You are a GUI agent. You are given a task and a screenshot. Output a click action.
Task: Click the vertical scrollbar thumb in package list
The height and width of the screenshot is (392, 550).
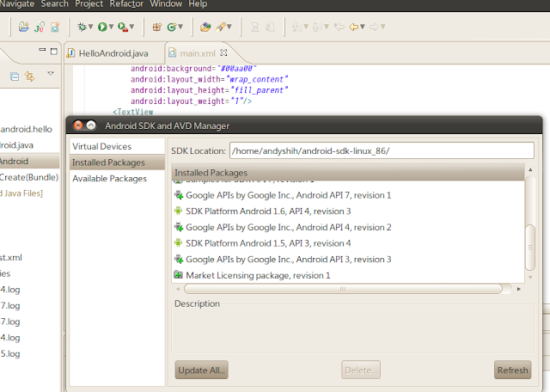pos(530,248)
